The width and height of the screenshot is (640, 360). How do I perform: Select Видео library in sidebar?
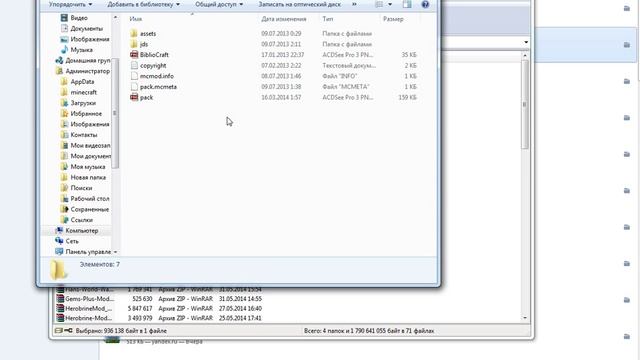pyautogui.click(x=79, y=18)
